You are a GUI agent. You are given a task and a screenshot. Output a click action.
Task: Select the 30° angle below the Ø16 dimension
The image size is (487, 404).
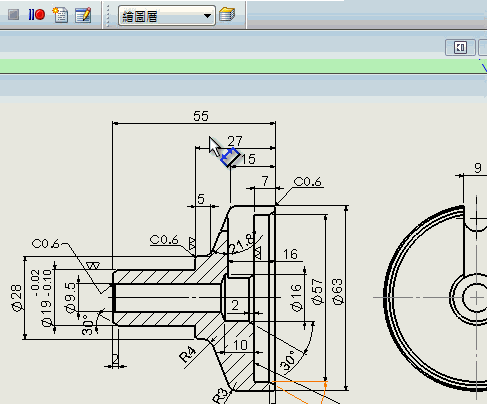[288, 361]
